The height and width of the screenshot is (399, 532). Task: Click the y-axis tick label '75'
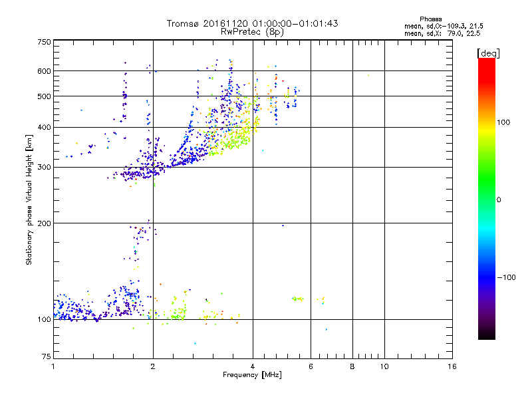[47, 356]
